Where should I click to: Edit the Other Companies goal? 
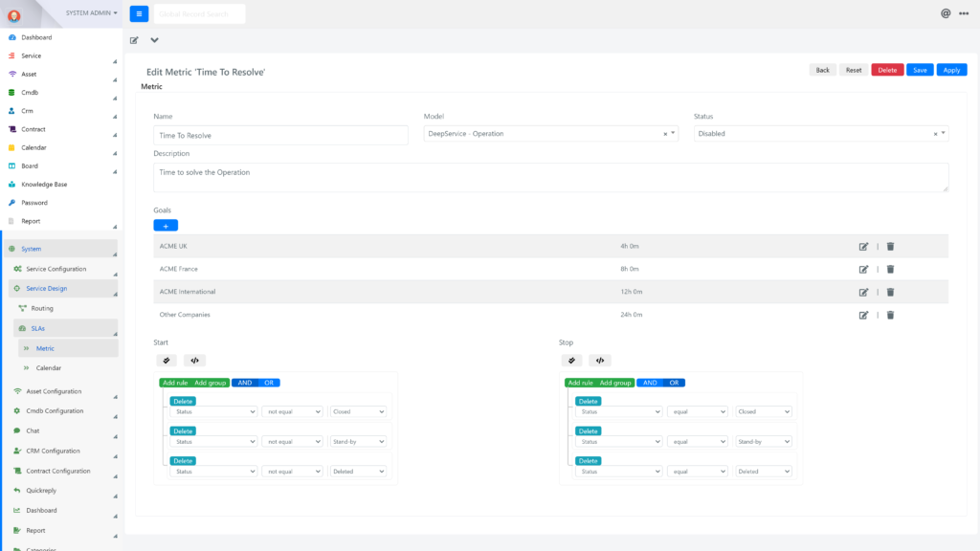coord(863,316)
